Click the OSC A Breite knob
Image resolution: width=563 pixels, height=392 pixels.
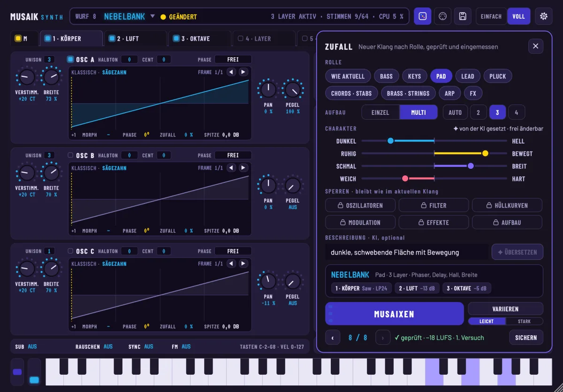point(51,77)
